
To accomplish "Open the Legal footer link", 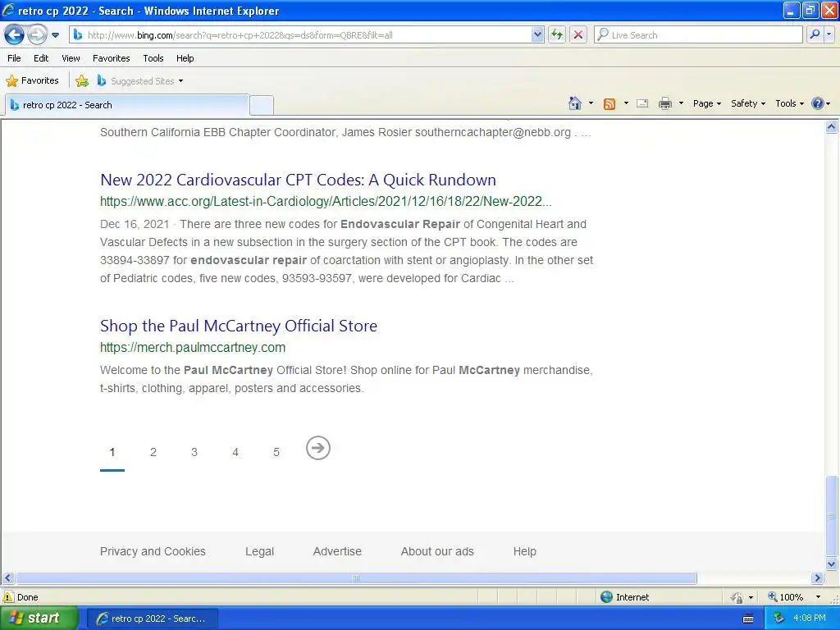I will point(259,551).
